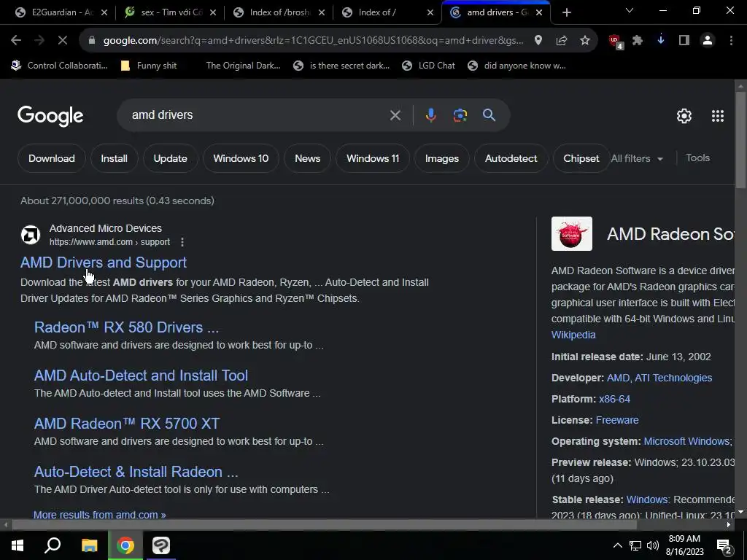Click the AMD favicon in the first result
Screen dimensions: 747x560
pos(31,235)
